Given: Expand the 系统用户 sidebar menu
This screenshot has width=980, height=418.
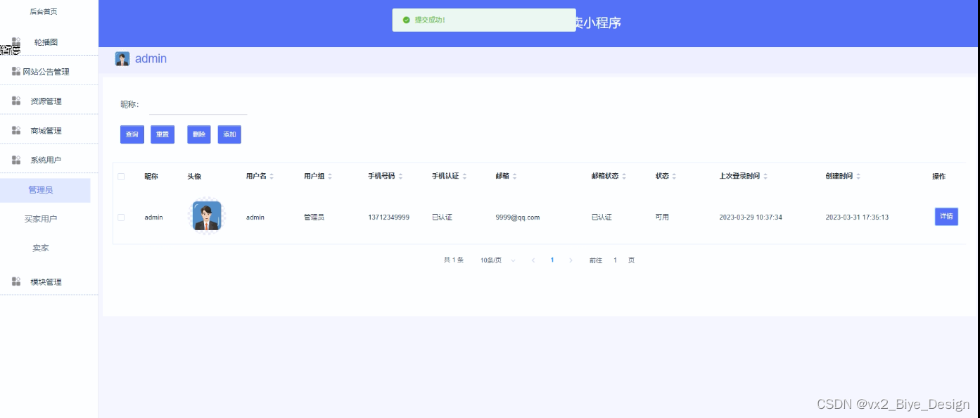Looking at the screenshot, I should click(x=49, y=160).
